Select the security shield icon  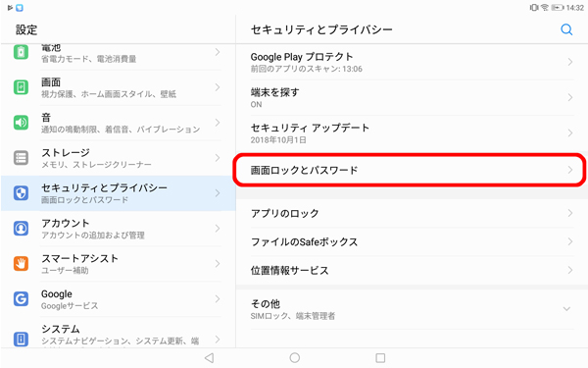click(x=21, y=193)
